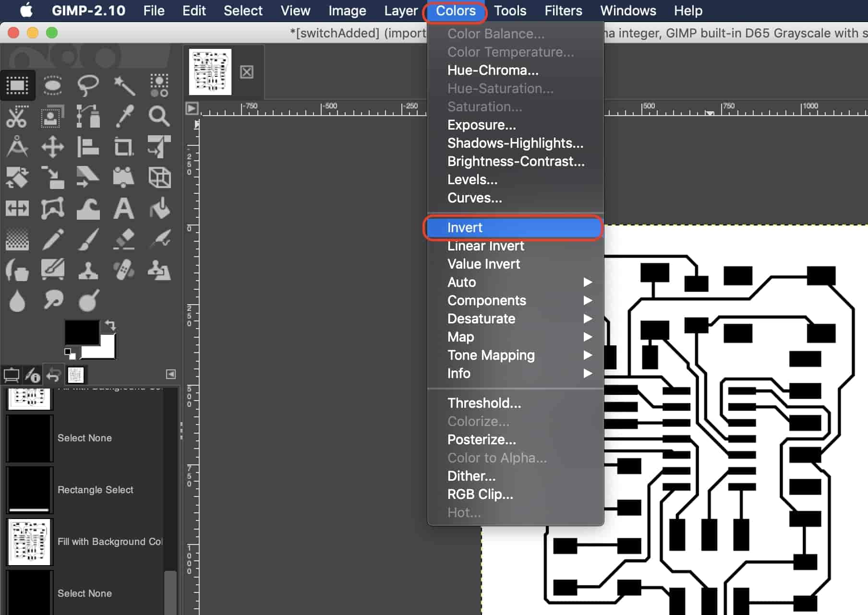Expand the Tone Mapping submenu
Image resolution: width=868 pixels, height=615 pixels.
[x=516, y=355]
